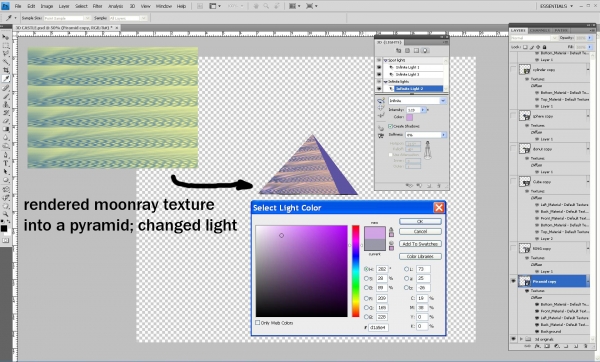
Task: Choose the Type tool
Action: tap(6, 163)
